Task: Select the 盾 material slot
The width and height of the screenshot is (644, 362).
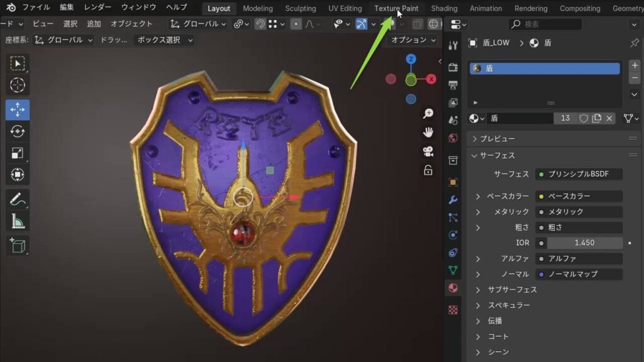Action: pos(545,69)
